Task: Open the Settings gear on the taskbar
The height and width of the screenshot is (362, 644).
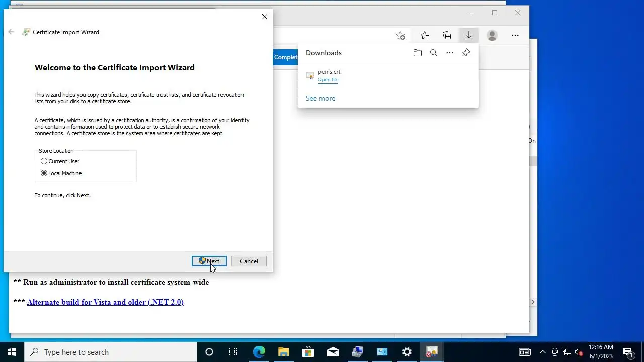Action: click(407, 352)
